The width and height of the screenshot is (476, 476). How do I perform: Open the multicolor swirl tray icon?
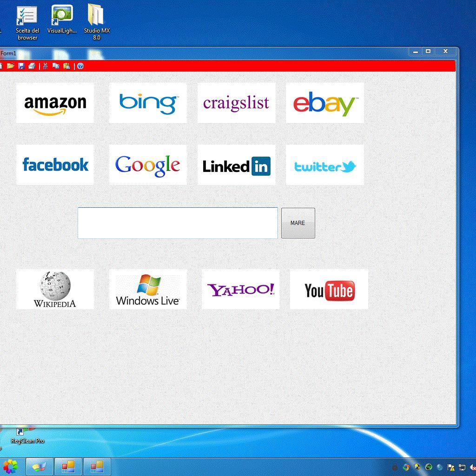pyautogui.click(x=406, y=468)
